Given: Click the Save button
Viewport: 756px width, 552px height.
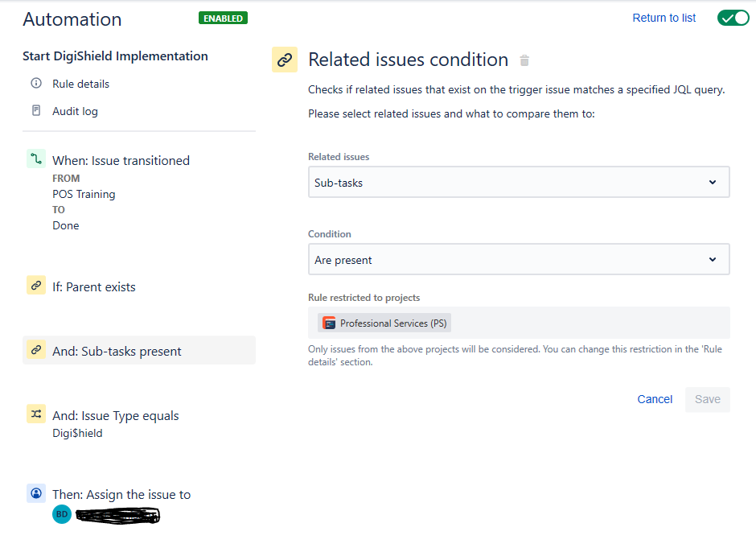Looking at the screenshot, I should (x=707, y=400).
